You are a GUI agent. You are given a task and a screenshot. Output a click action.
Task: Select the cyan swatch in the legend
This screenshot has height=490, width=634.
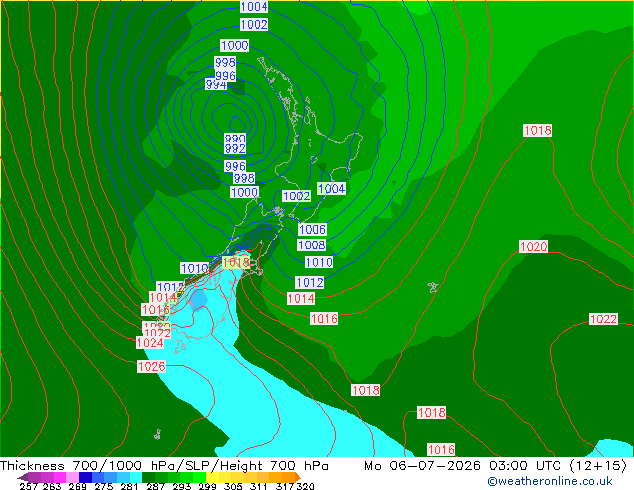click(x=136, y=477)
